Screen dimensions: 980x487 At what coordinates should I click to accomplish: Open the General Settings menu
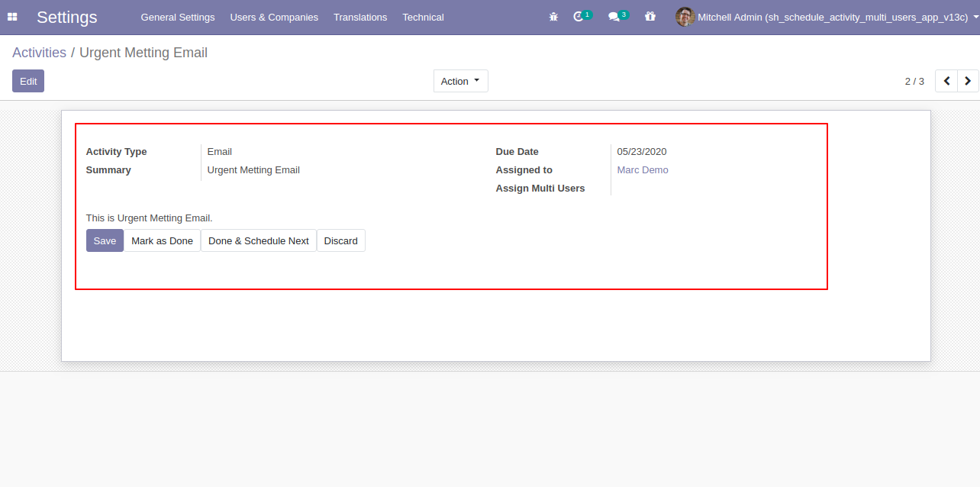pyautogui.click(x=178, y=17)
